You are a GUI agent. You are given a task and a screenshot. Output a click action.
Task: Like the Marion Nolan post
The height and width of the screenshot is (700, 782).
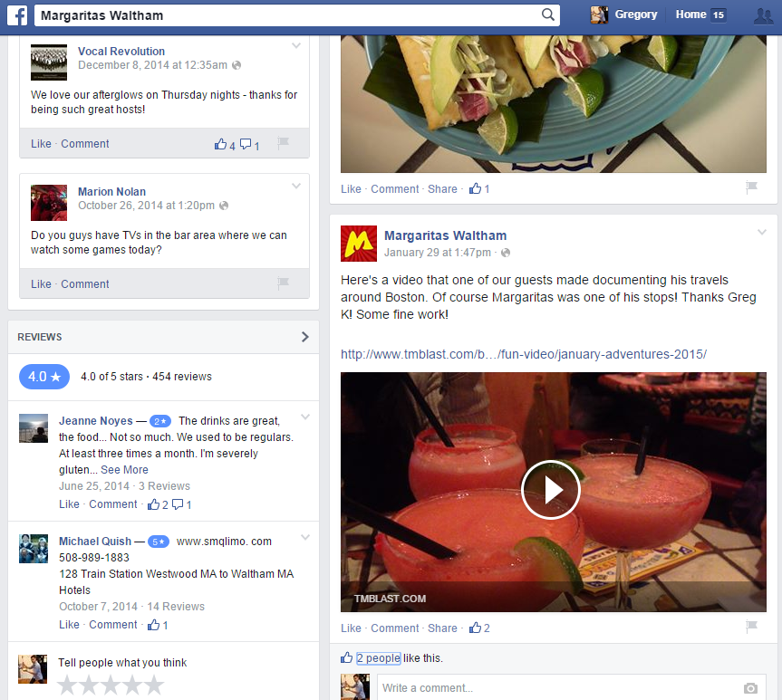coord(41,283)
